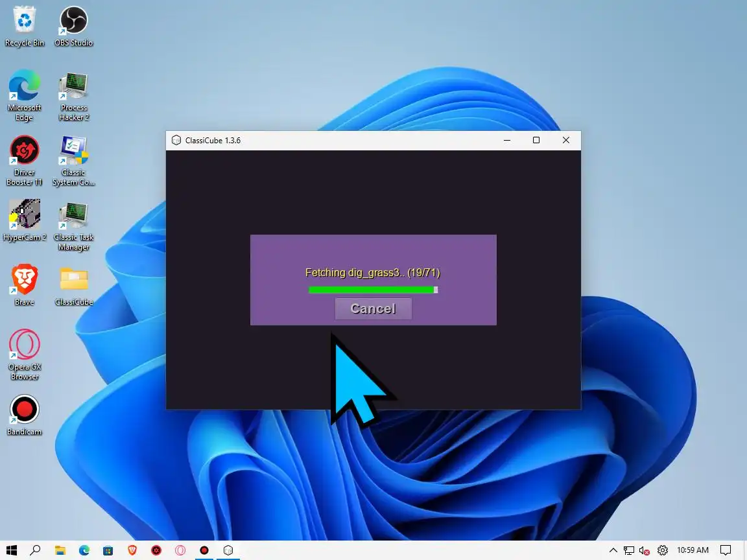
Task: Open the network status tray icon
Action: click(x=629, y=550)
